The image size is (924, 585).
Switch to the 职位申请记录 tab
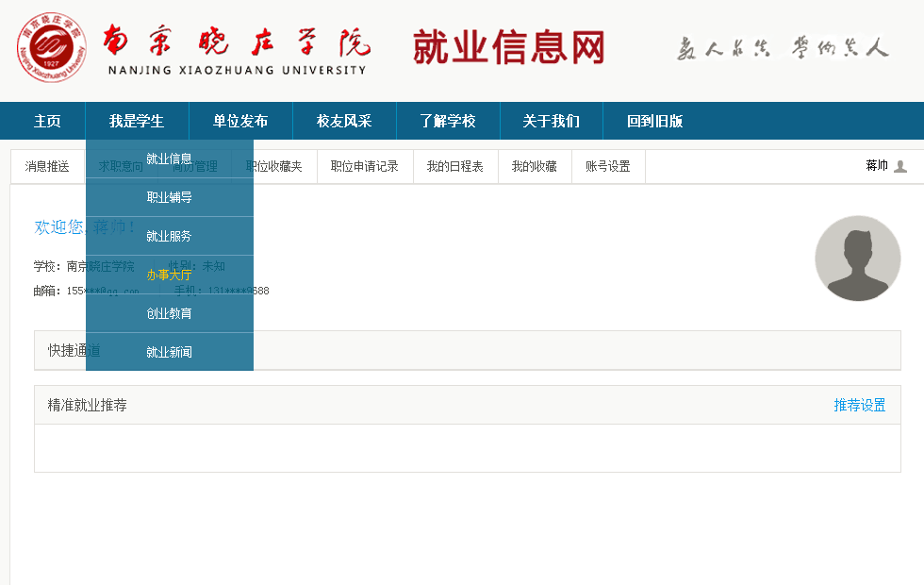(365, 166)
